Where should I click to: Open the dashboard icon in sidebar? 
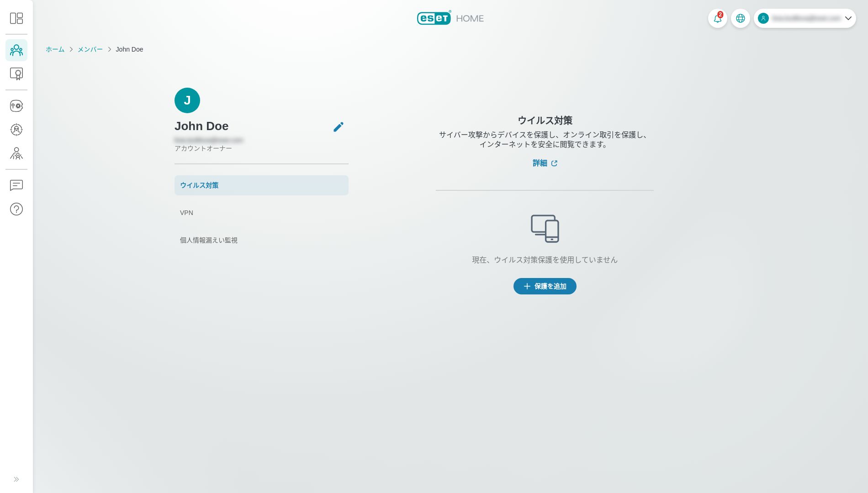[x=16, y=18]
